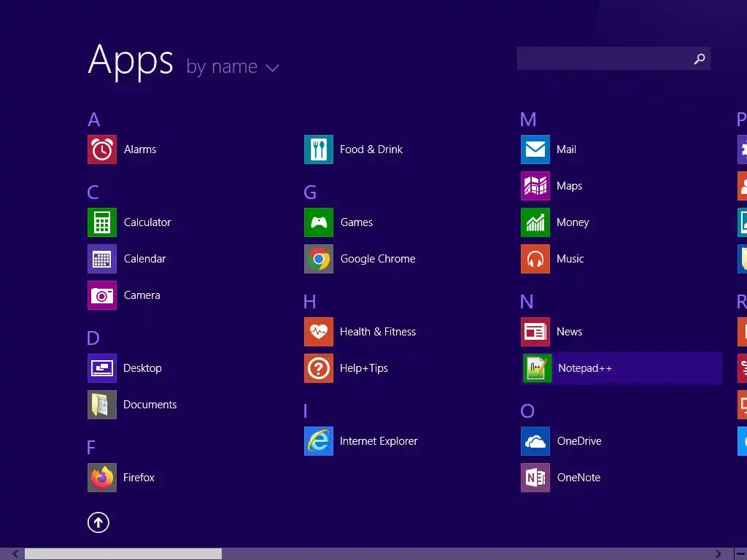Open the Maps app icon
Screen dimensions: 747x560
click(535, 186)
